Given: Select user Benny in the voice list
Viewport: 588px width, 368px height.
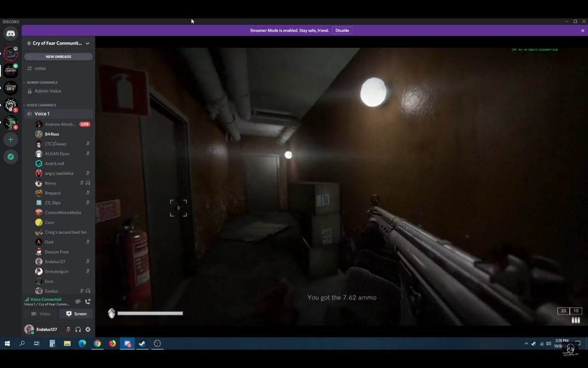Looking at the screenshot, I should [x=63, y=183].
